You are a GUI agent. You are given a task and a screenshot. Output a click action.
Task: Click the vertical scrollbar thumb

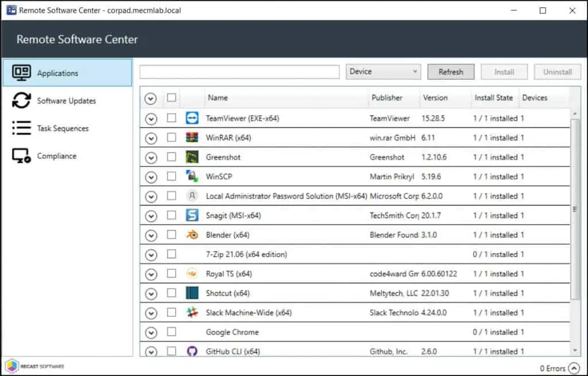tap(575, 209)
